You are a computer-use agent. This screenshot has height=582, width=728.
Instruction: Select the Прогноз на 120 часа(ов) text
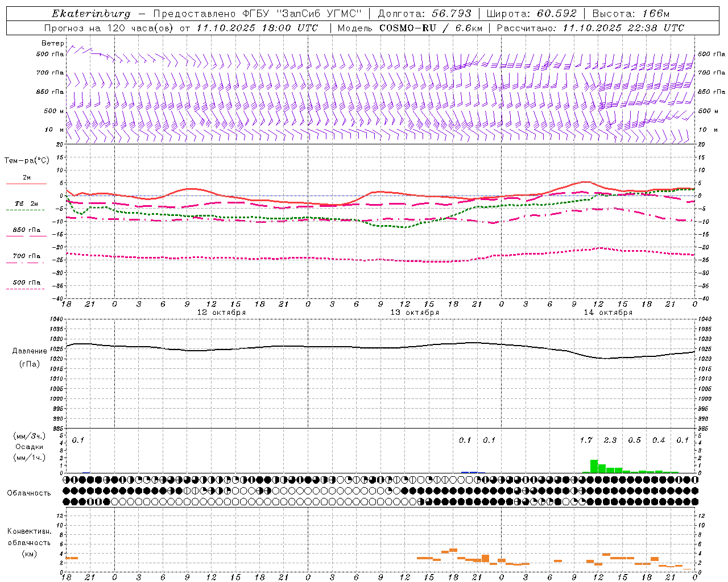tap(110, 28)
